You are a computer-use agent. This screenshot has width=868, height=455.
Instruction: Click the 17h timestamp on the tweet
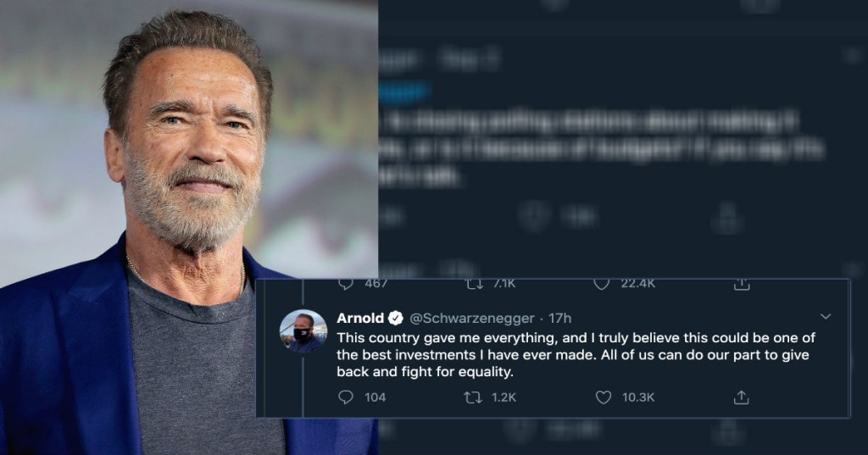point(560,319)
